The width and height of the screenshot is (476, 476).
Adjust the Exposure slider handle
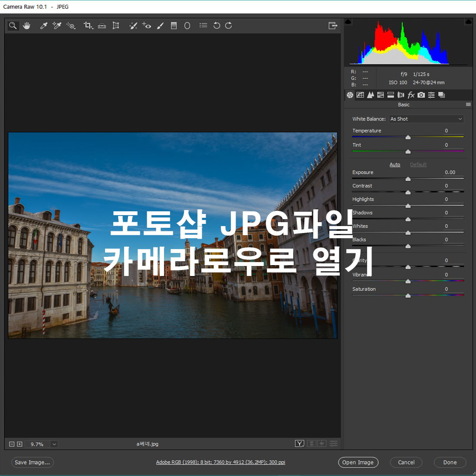click(408, 179)
